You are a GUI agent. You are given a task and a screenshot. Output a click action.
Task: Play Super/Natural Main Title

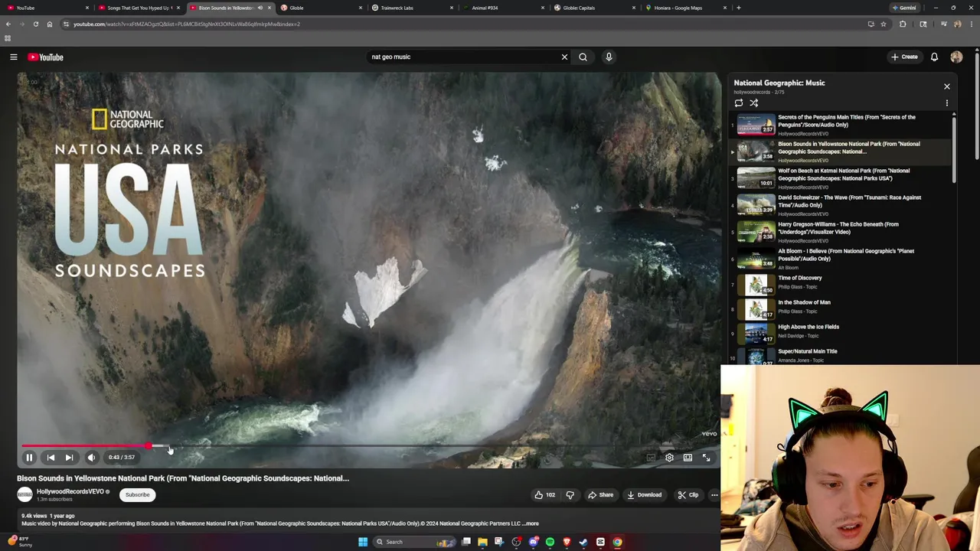[840, 355]
